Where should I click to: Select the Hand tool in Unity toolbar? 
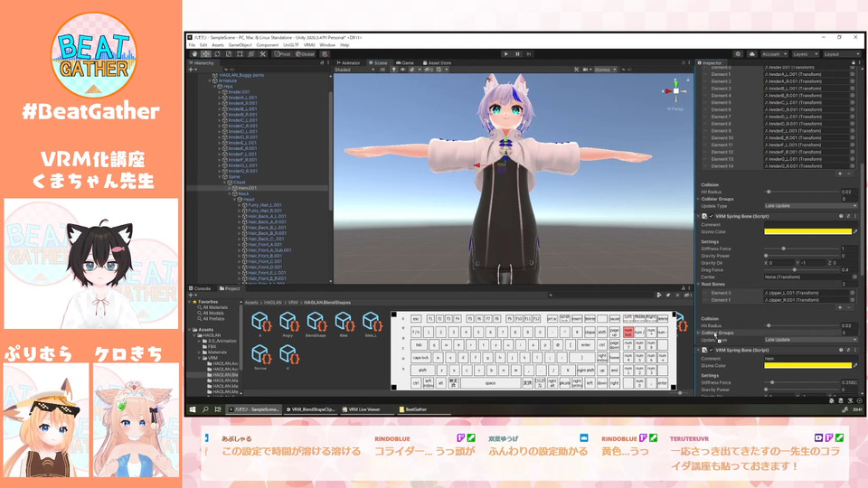(x=194, y=54)
